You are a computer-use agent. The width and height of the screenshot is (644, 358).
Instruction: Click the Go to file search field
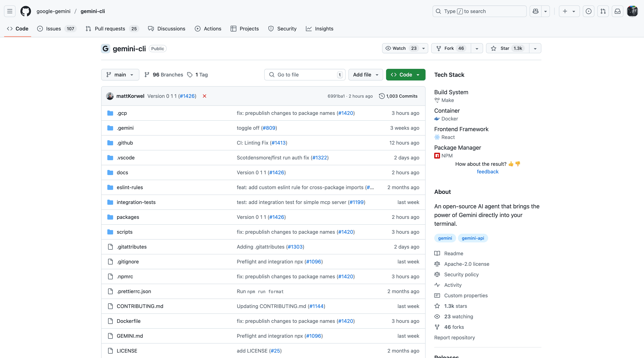click(x=305, y=74)
